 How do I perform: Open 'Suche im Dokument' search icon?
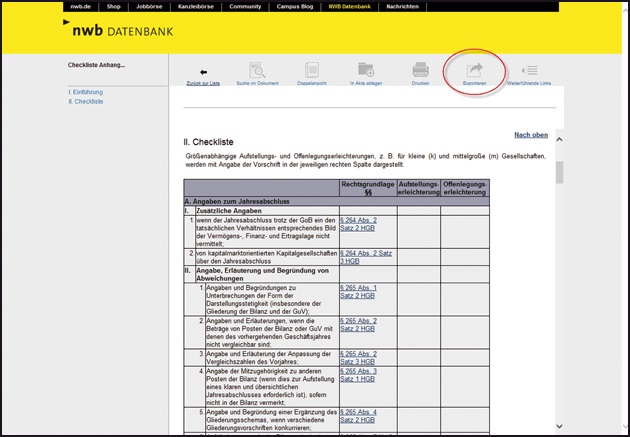(x=256, y=71)
